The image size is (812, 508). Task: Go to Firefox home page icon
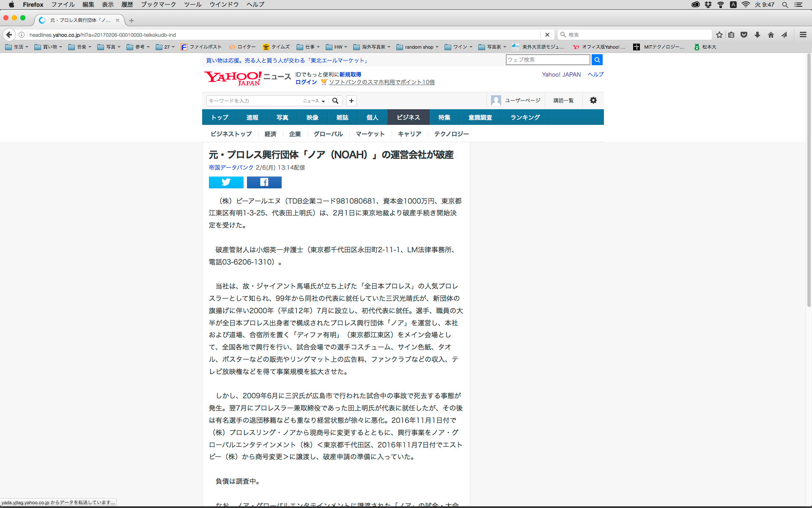[x=771, y=35]
